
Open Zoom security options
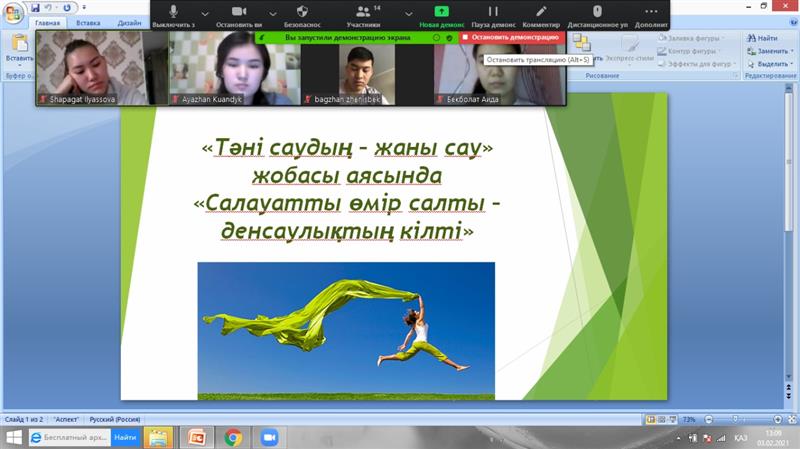(301, 13)
